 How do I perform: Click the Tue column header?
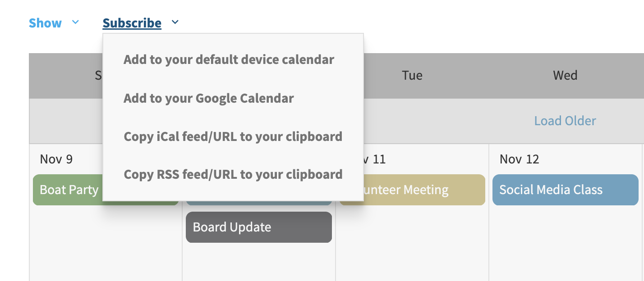point(412,75)
